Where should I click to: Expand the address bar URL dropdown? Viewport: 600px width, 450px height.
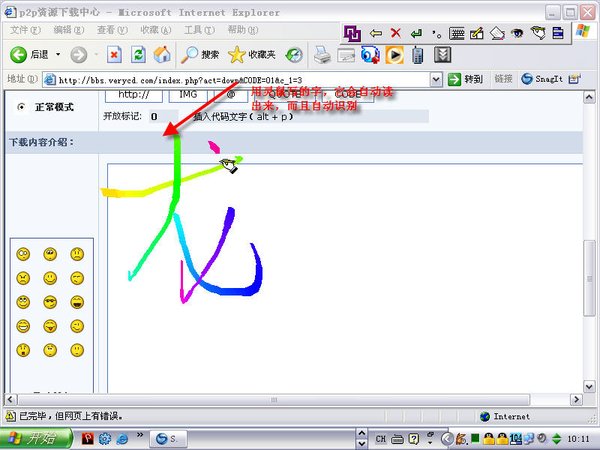(x=436, y=79)
